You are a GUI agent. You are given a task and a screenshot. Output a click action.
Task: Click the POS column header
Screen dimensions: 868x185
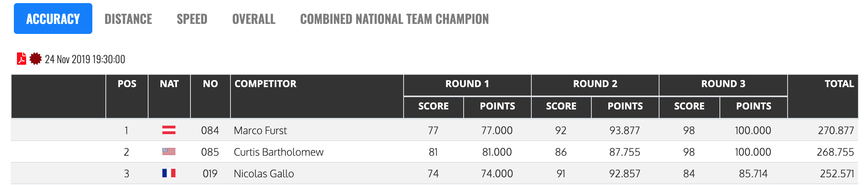tap(127, 84)
